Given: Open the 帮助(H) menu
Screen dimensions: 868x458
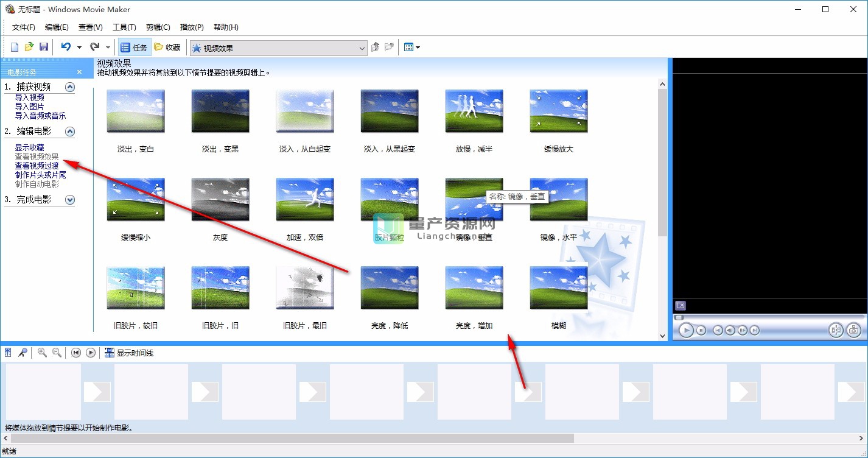Looking at the screenshot, I should click(226, 27).
